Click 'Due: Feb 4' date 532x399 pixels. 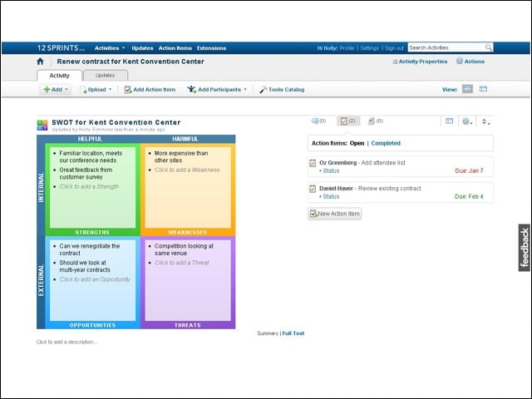coord(469,196)
